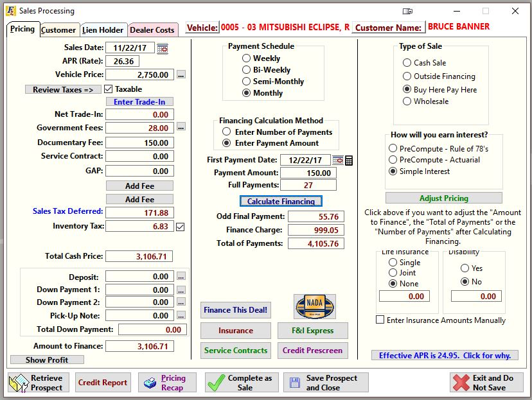This screenshot has width=532, height=400.
Task: Click Exit and Do Not Save
Action: [x=486, y=383]
